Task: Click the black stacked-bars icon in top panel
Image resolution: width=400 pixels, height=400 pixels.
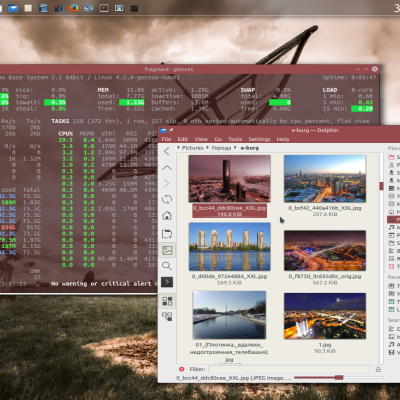Action: [x=134, y=8]
